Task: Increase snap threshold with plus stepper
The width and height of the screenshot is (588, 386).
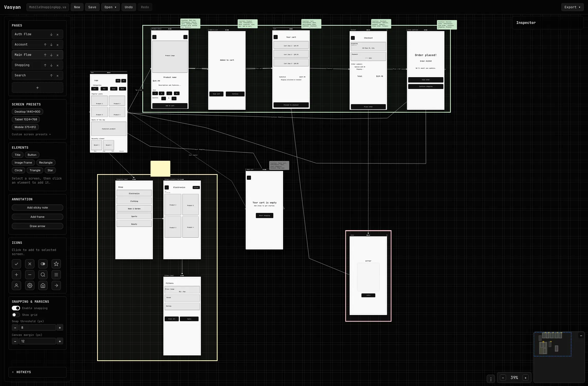Action: coord(60,327)
